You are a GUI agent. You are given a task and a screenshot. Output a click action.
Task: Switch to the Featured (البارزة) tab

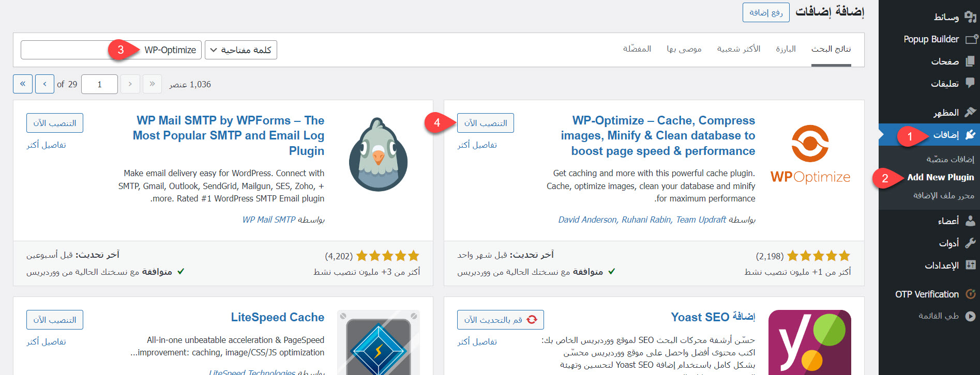click(x=785, y=49)
